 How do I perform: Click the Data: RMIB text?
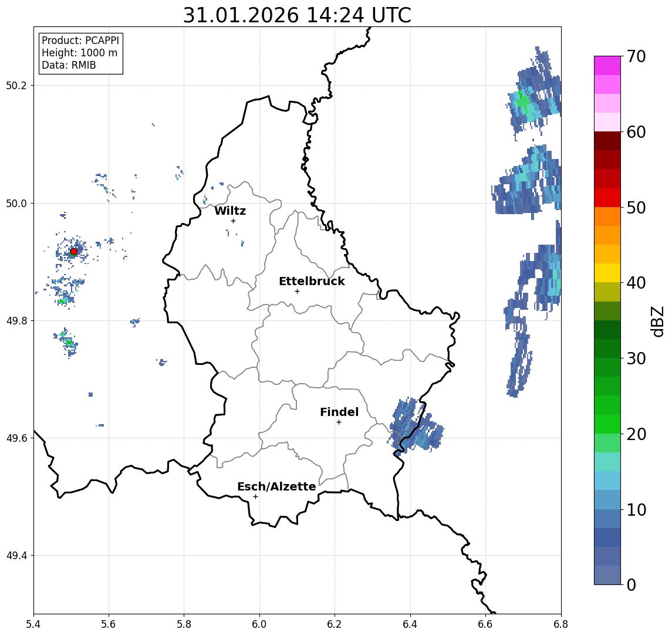[x=69, y=65]
